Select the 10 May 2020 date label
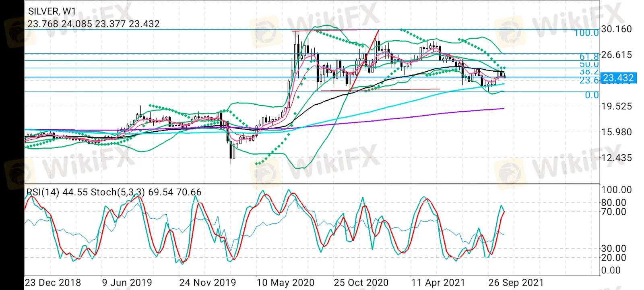Image resolution: width=644 pixels, height=290 pixels. (x=285, y=283)
